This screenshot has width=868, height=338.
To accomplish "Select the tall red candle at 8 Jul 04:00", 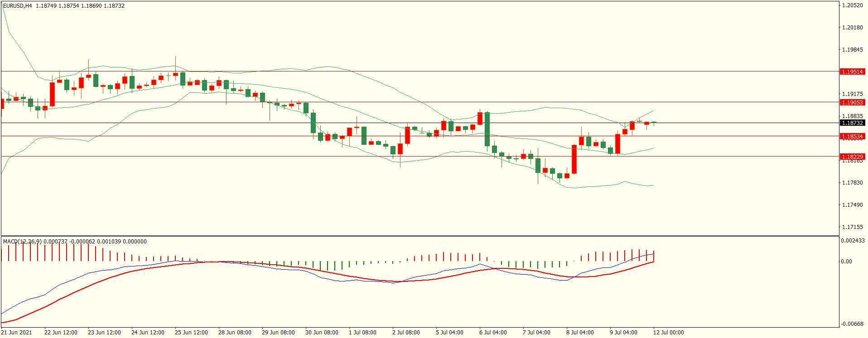I will click(x=574, y=159).
